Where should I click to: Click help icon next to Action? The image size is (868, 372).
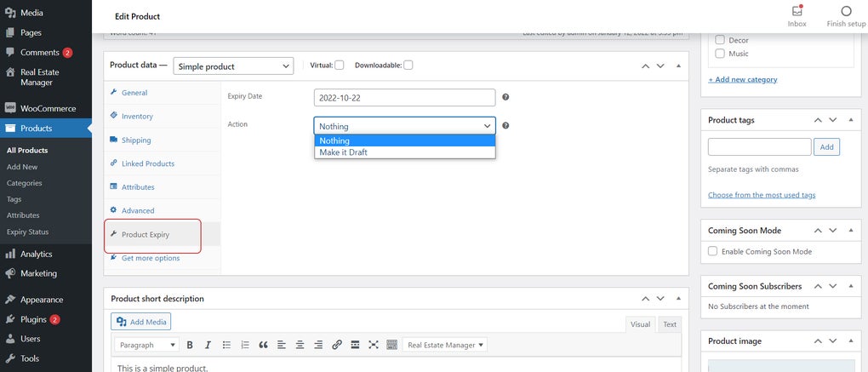click(505, 126)
